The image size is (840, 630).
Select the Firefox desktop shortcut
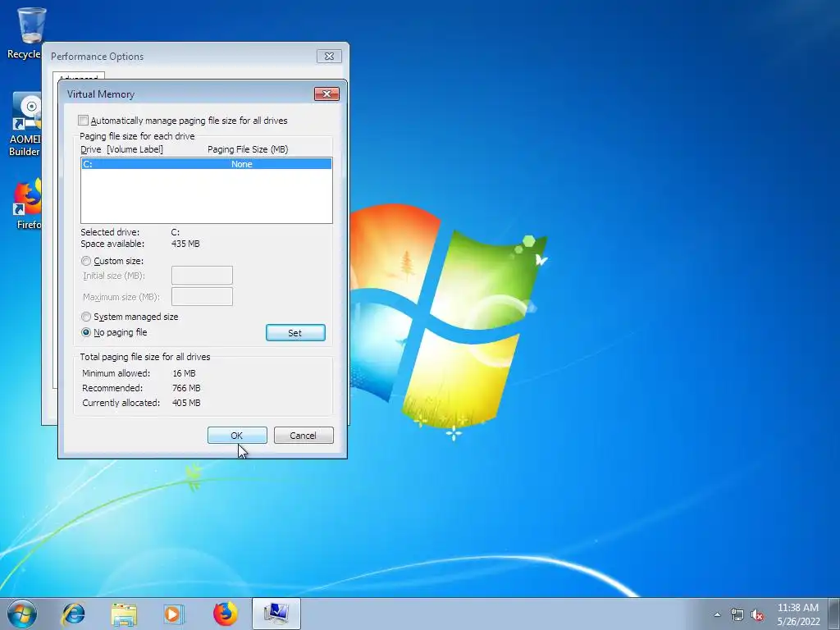pyautogui.click(x=27, y=203)
